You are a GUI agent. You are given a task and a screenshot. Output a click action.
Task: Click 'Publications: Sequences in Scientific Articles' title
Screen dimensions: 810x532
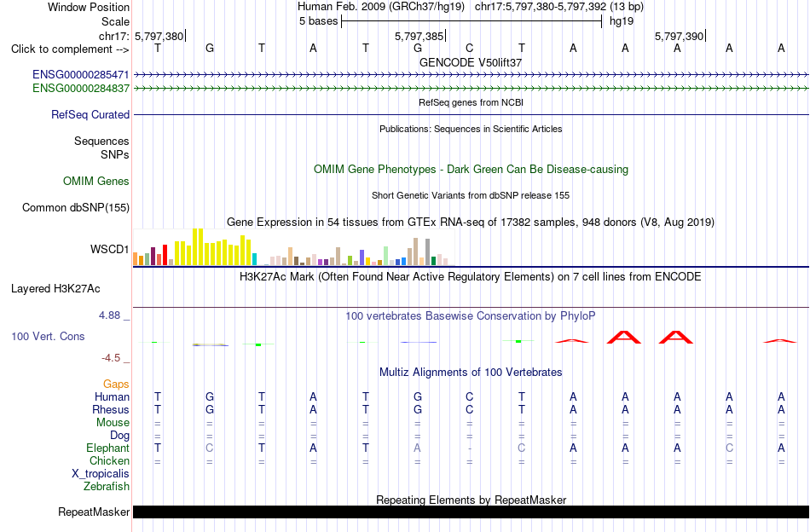pyautogui.click(x=471, y=129)
